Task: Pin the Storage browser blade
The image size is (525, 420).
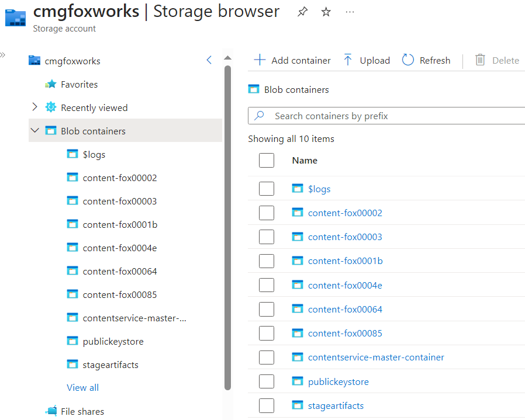Action: click(302, 12)
